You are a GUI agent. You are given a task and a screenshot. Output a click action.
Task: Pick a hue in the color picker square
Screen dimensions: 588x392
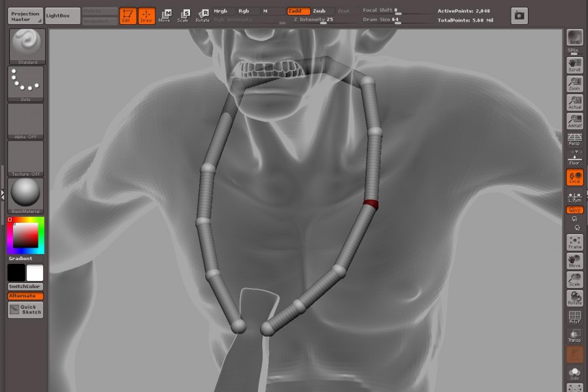pyautogui.click(x=25, y=236)
